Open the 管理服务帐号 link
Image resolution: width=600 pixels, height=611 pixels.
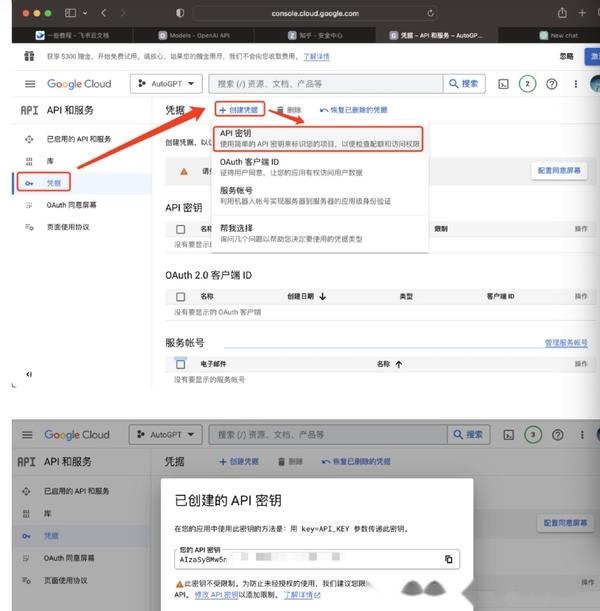coord(566,343)
